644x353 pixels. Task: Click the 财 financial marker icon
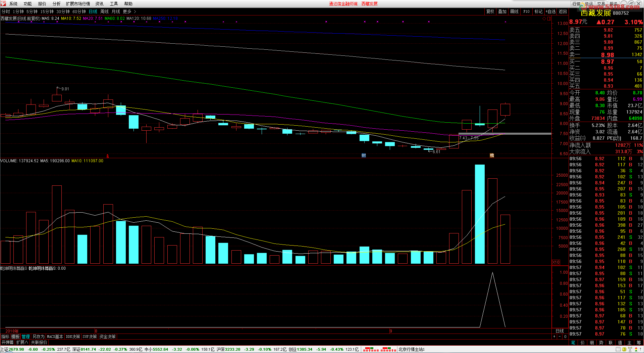[x=364, y=155]
